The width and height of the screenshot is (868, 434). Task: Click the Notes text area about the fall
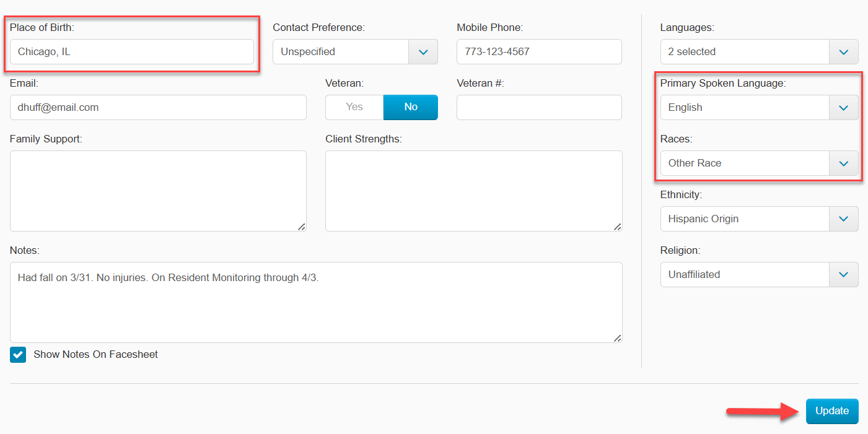pos(316,303)
